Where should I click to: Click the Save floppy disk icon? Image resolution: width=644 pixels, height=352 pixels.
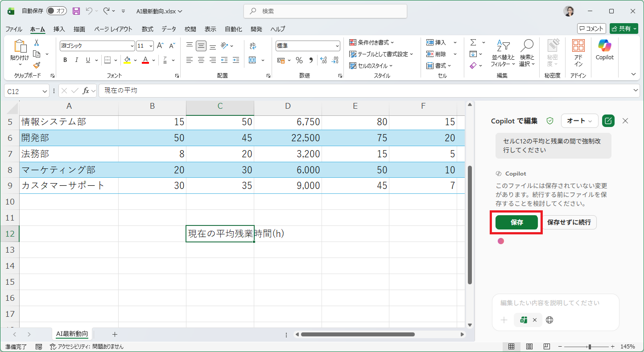coord(76,11)
